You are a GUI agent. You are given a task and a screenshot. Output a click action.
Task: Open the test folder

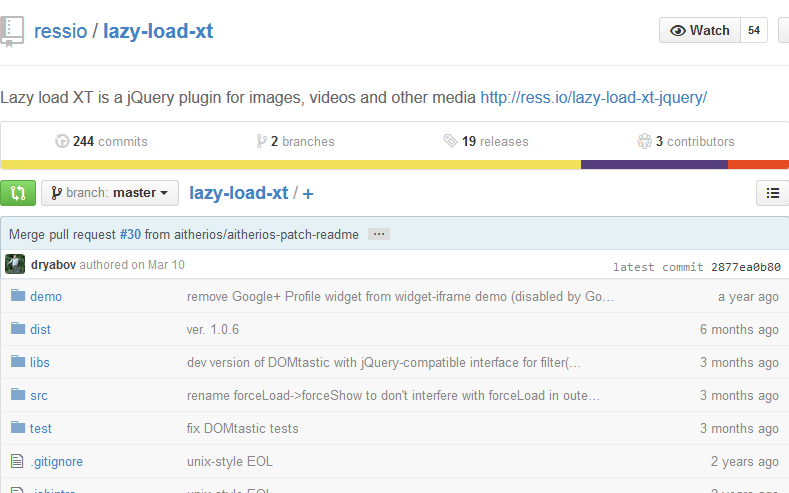pos(41,429)
